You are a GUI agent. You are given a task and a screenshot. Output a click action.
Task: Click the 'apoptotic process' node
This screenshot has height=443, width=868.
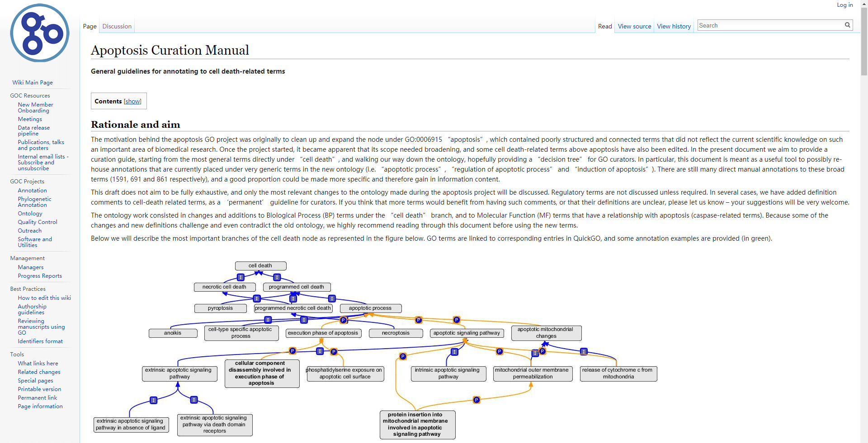(x=370, y=308)
